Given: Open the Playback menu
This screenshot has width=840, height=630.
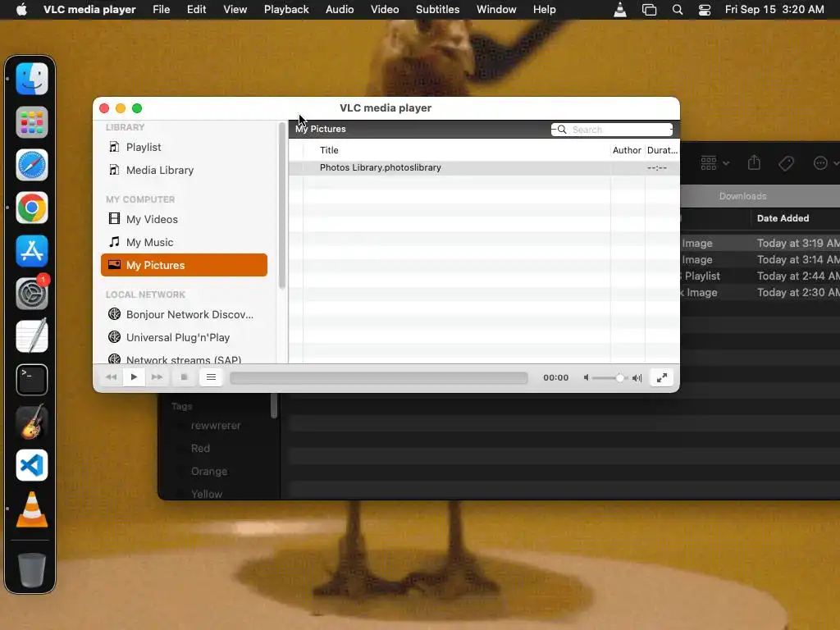Looking at the screenshot, I should tap(286, 10).
